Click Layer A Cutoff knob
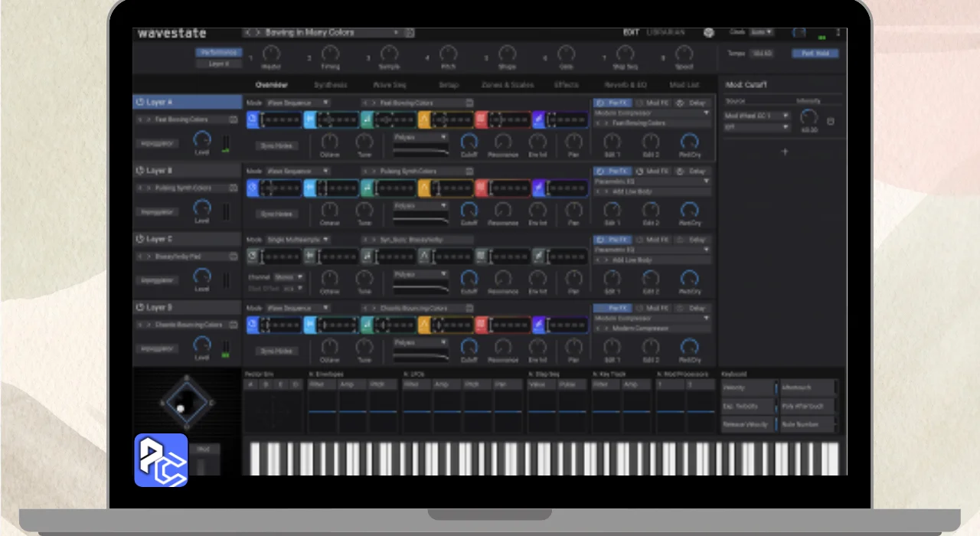This screenshot has height=536, width=980. tap(469, 141)
